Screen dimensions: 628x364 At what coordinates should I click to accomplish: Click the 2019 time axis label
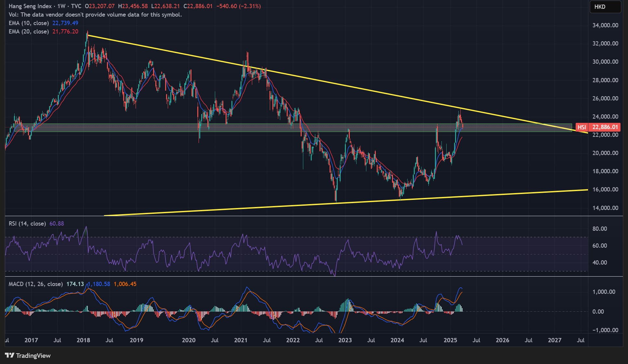[x=137, y=340]
